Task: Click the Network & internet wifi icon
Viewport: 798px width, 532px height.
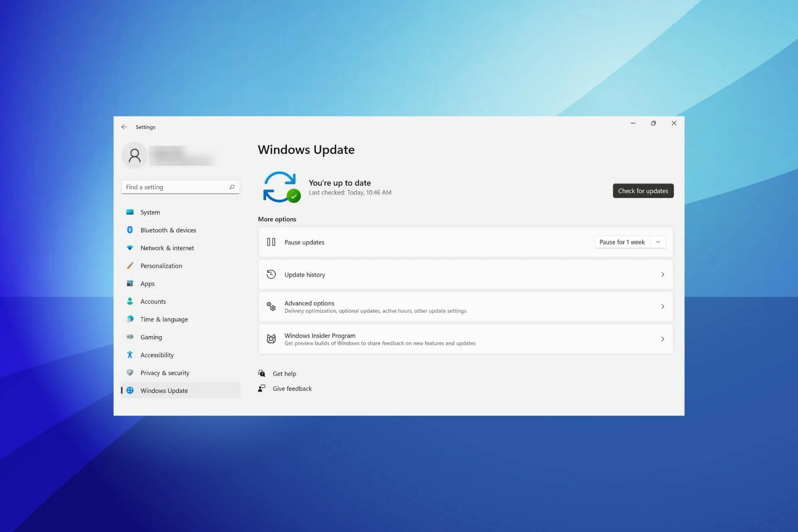Action: pos(130,248)
